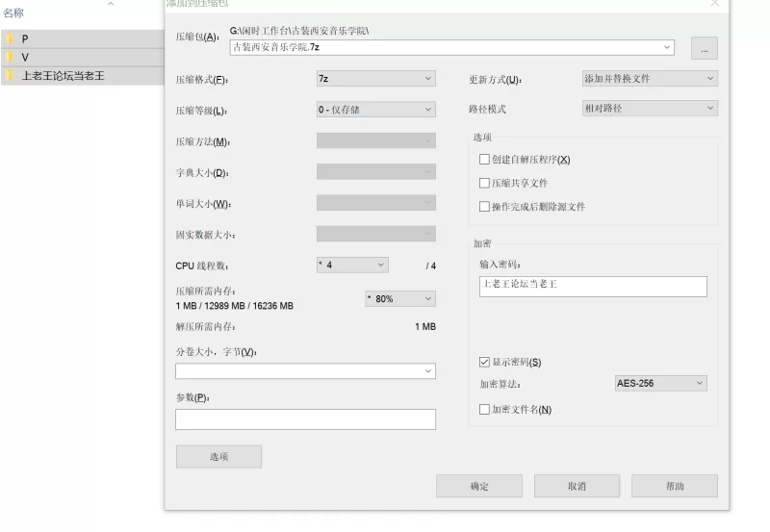This screenshot has width=770, height=532.
Task: Enable 加密文件名 checkbox
Action: [485, 410]
